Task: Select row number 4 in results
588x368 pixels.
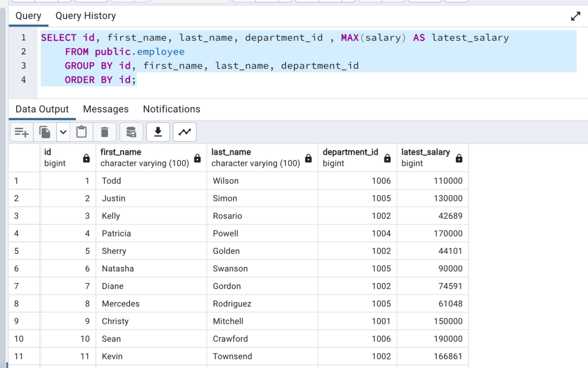Action: click(x=24, y=234)
